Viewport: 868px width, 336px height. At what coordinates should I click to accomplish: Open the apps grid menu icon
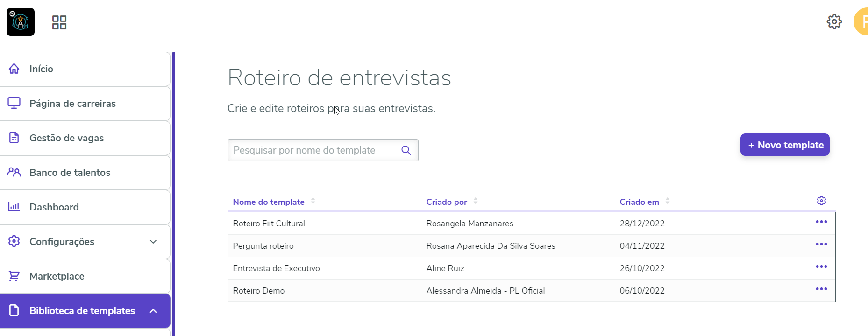tap(59, 22)
